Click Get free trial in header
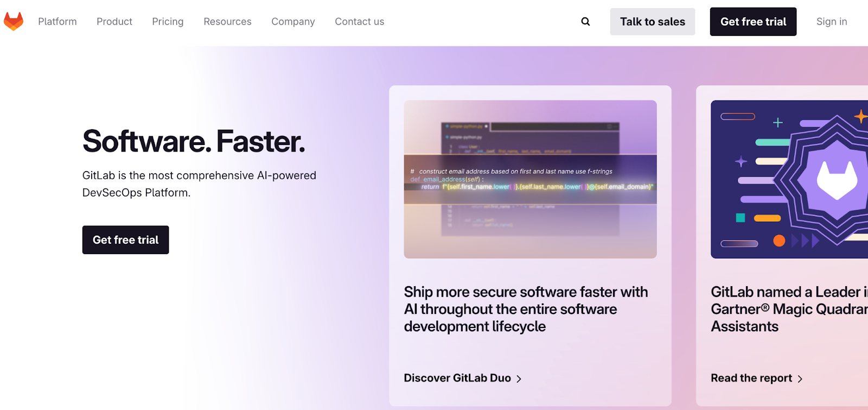The width and height of the screenshot is (868, 410). point(753,22)
